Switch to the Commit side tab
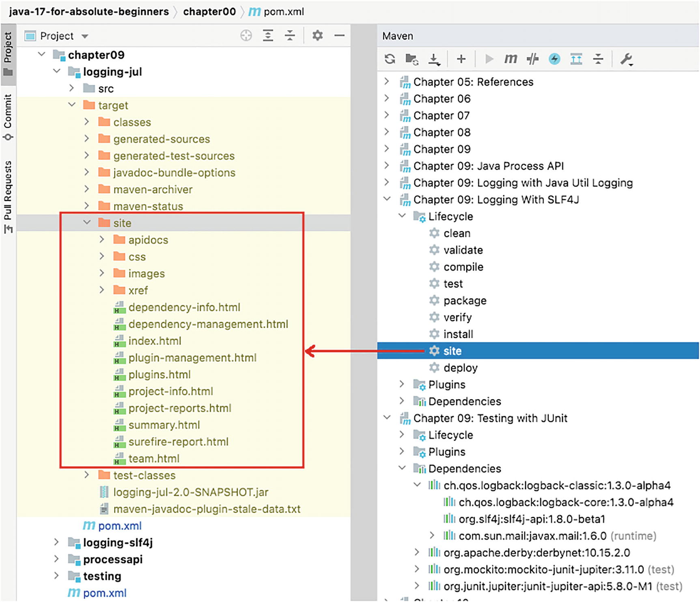The height and width of the screenshot is (602, 700). click(8, 117)
